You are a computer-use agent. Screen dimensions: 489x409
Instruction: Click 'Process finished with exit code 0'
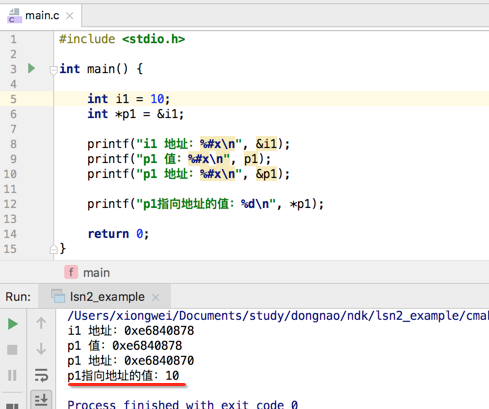click(x=183, y=404)
